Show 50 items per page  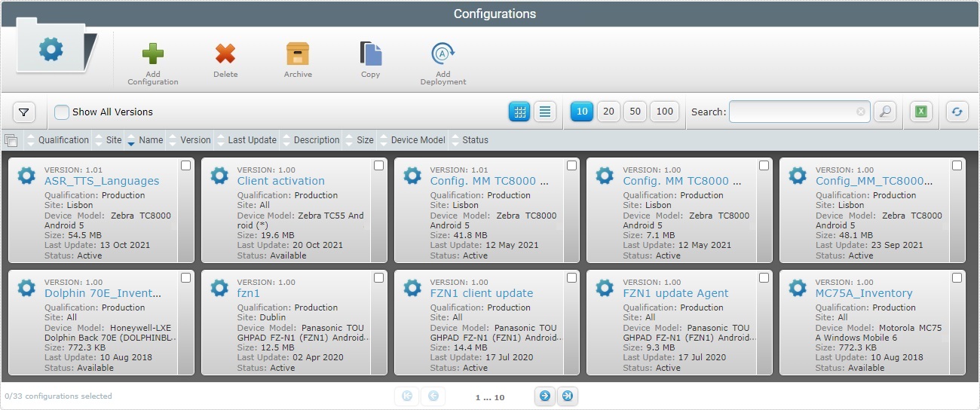pos(635,112)
